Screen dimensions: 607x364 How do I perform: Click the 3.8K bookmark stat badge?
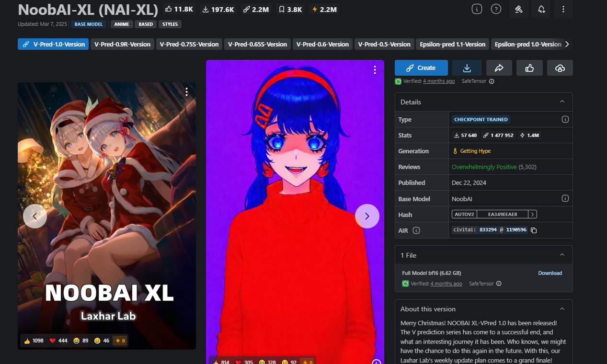[x=291, y=9]
